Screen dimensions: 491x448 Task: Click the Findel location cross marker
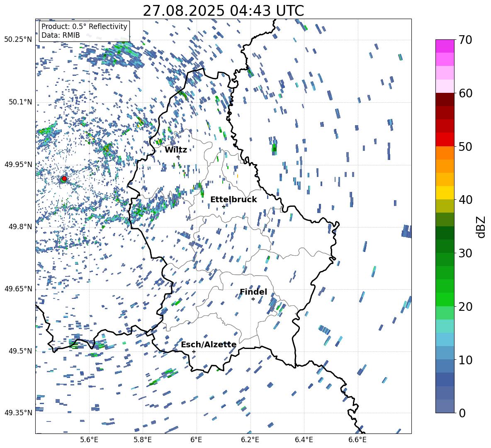click(x=253, y=299)
